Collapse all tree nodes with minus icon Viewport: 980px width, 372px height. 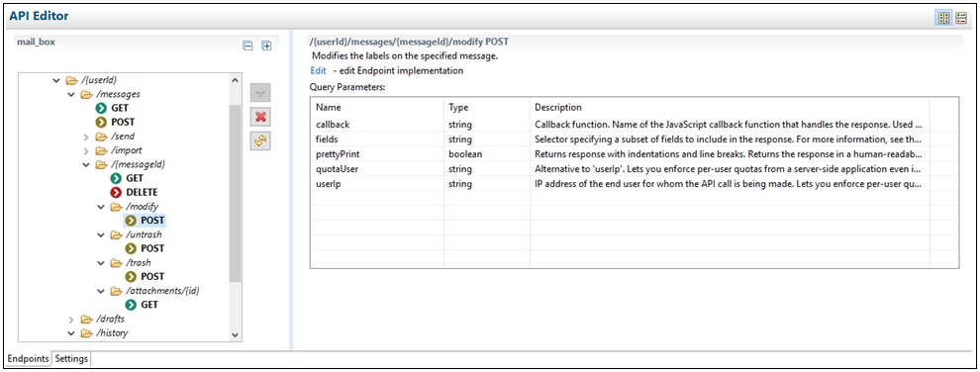pyautogui.click(x=247, y=46)
